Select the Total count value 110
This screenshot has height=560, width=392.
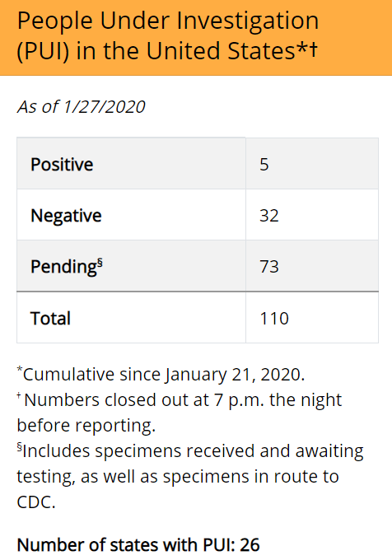pos(274,318)
